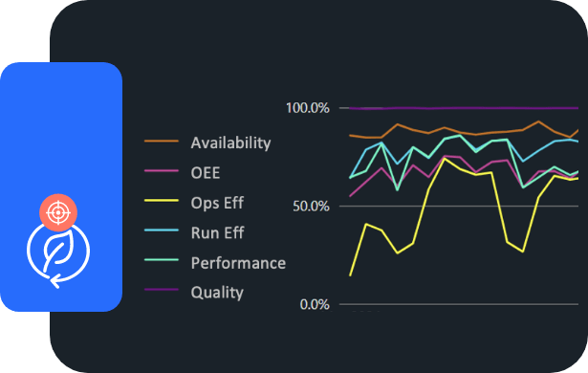Click the white leaf recycle icon
588x373 pixels.
click(58, 255)
